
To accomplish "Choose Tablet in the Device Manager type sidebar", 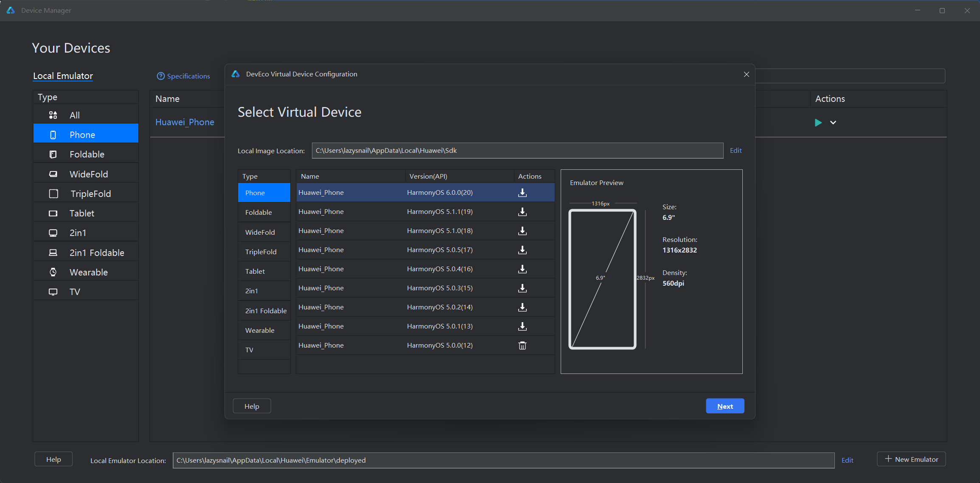I will [82, 213].
